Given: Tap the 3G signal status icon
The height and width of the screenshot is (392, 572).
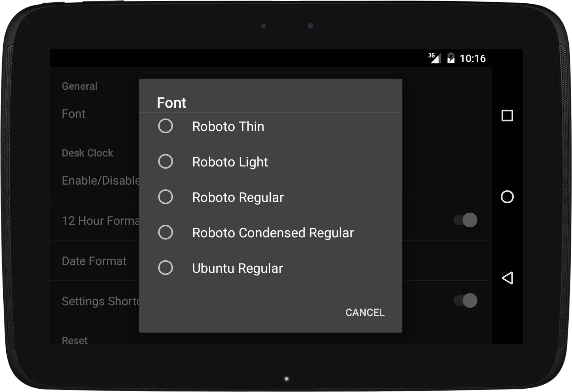Looking at the screenshot, I should 435,58.
